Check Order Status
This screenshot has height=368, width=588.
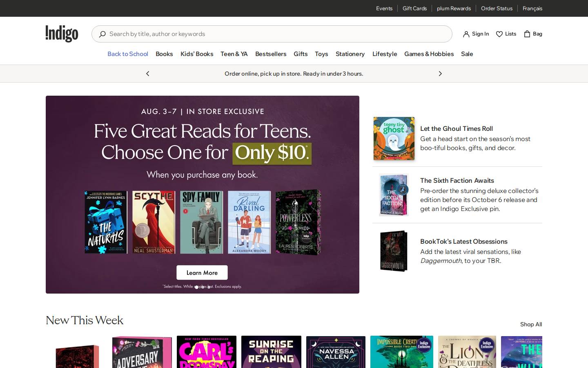coord(497,8)
